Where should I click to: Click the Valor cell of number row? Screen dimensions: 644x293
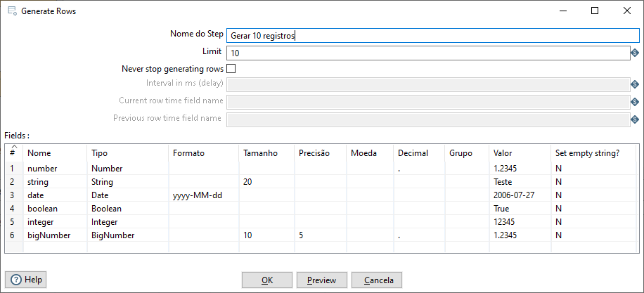[520, 168]
